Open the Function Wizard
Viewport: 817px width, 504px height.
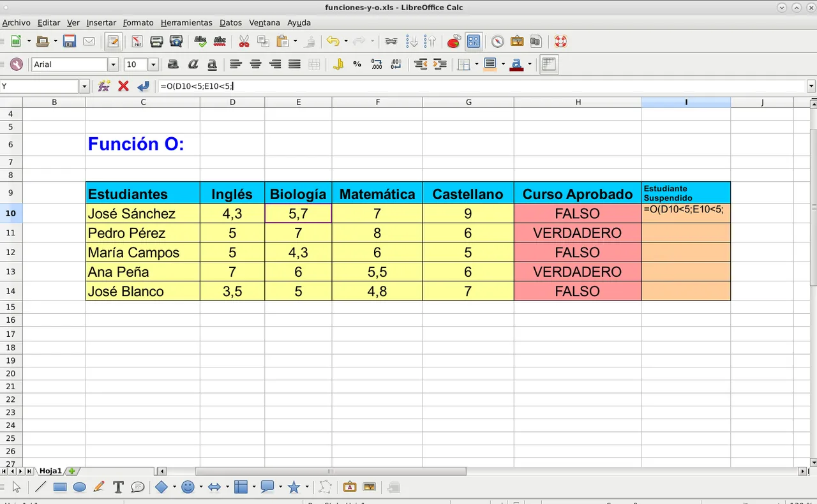(x=104, y=86)
